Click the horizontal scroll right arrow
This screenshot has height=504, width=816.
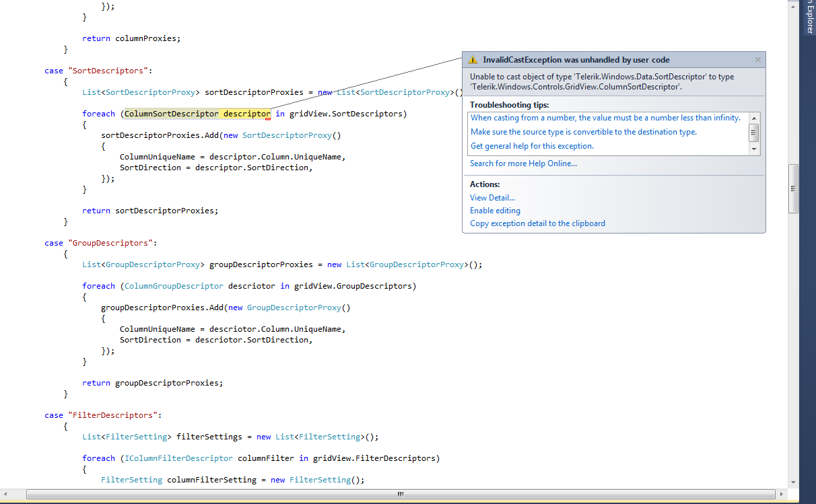[782, 495]
